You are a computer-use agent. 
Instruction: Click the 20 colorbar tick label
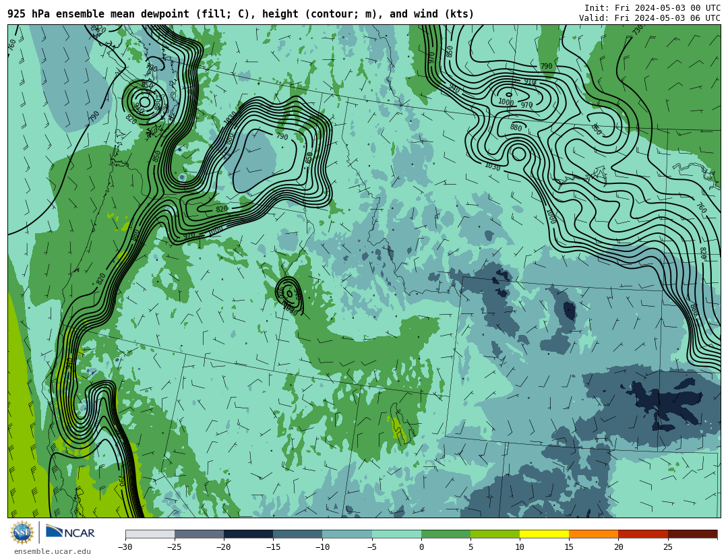[618, 547]
